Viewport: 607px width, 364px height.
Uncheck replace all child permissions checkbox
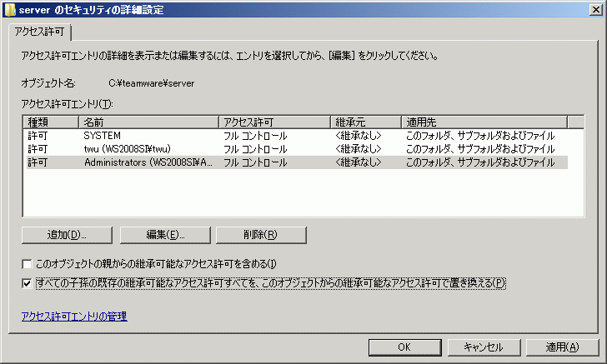point(27,283)
